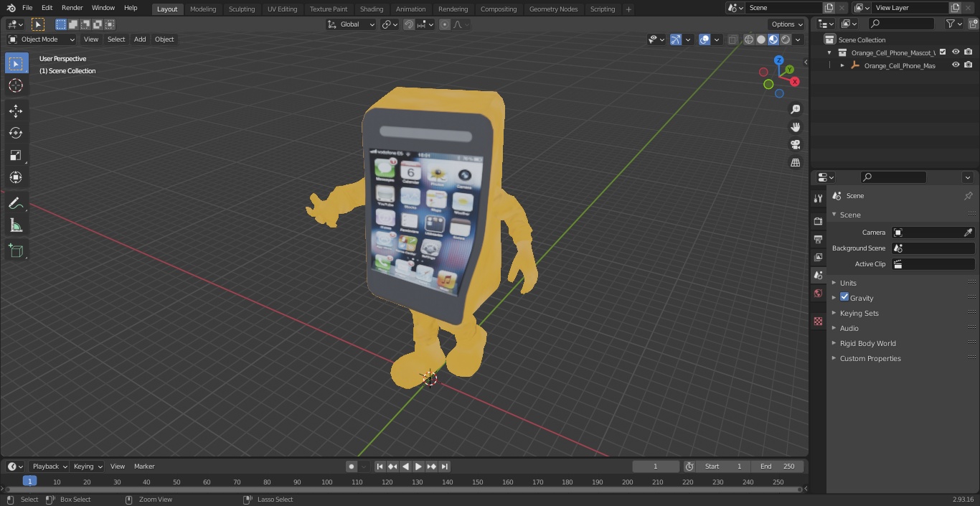The width and height of the screenshot is (980, 506).
Task: Open the World properties tab
Action: [818, 293]
